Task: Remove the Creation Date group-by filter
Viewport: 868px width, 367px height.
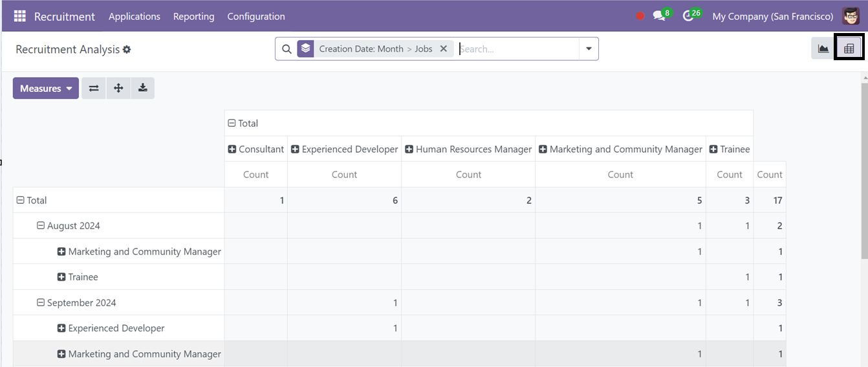Action: (x=444, y=49)
